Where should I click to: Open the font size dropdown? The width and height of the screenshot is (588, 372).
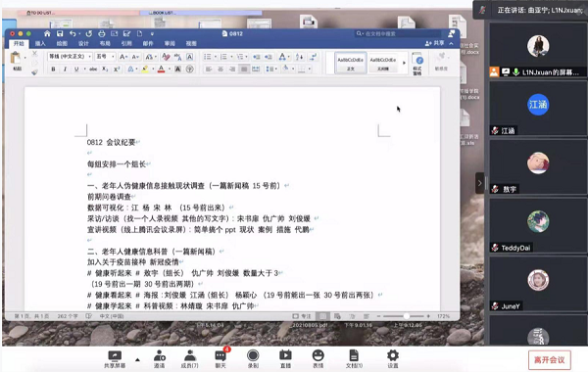[105, 57]
